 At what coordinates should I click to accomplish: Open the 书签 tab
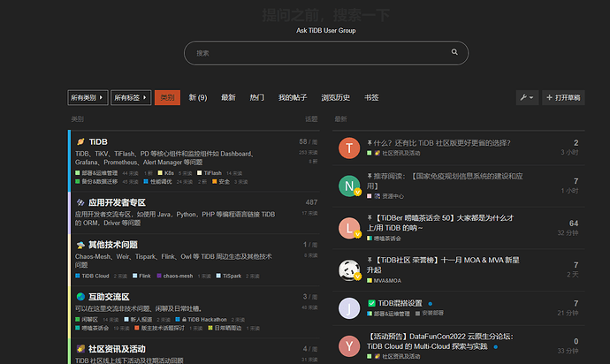coord(371,97)
